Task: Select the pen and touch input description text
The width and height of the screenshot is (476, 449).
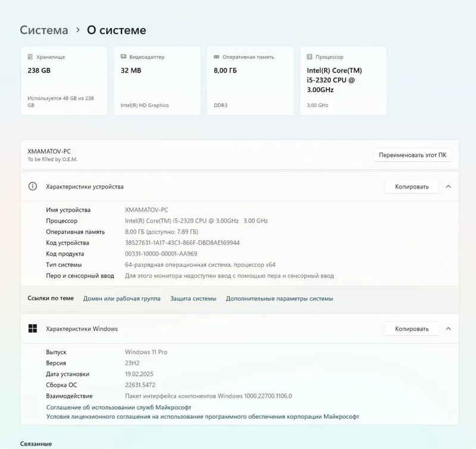Action: click(x=229, y=276)
